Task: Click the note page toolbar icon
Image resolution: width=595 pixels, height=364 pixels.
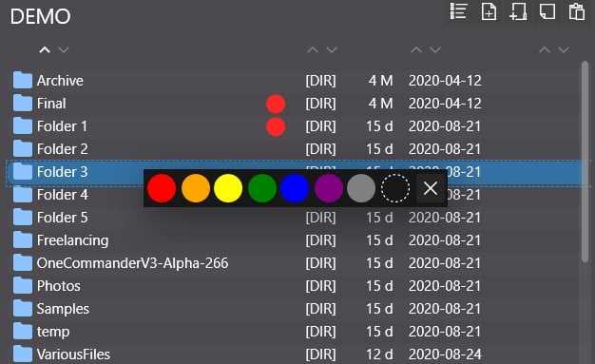Action: point(547,11)
